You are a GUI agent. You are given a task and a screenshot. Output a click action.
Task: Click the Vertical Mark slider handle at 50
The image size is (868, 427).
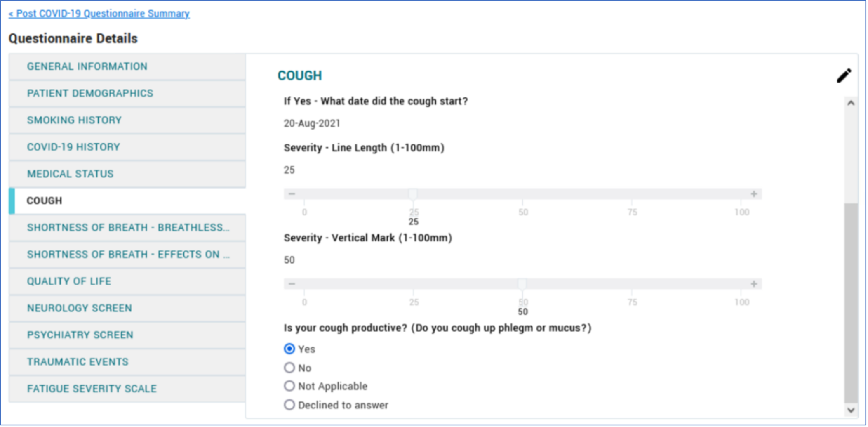522,284
